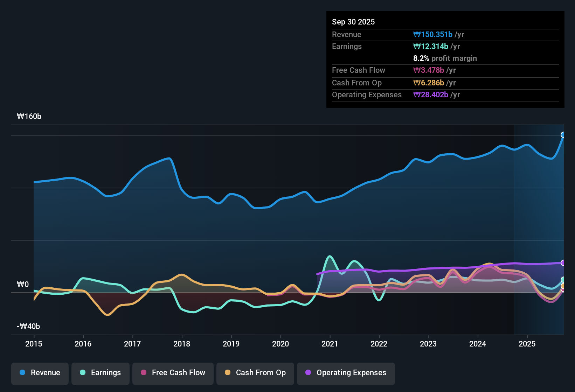Open the Sep 30 2025 tooltip details
Image resolution: width=575 pixels, height=392 pixels.
pyautogui.click(x=353, y=22)
